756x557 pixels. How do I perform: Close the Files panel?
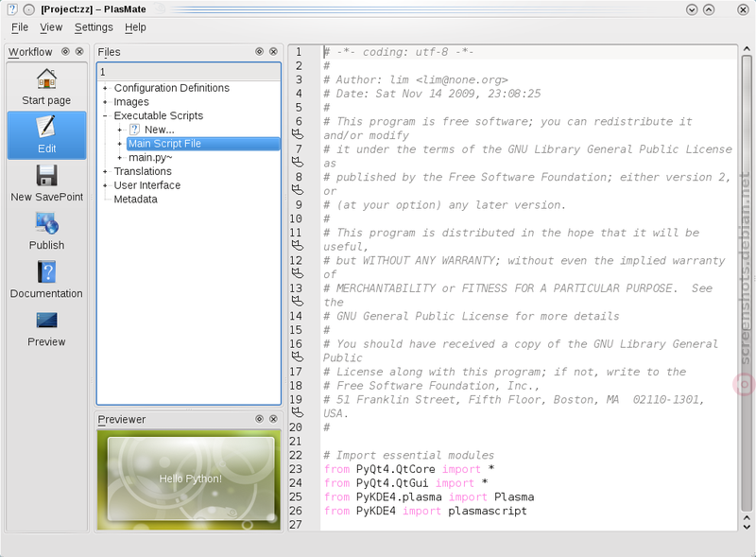point(273,51)
